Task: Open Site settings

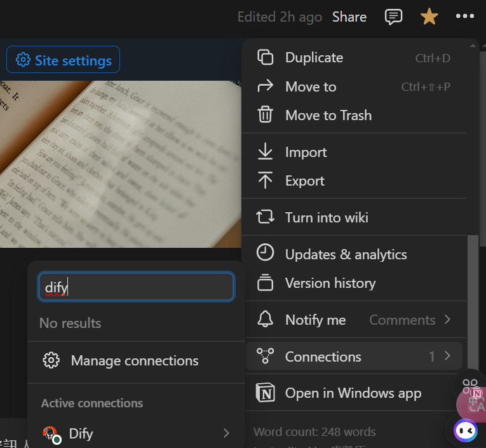Action: (64, 60)
